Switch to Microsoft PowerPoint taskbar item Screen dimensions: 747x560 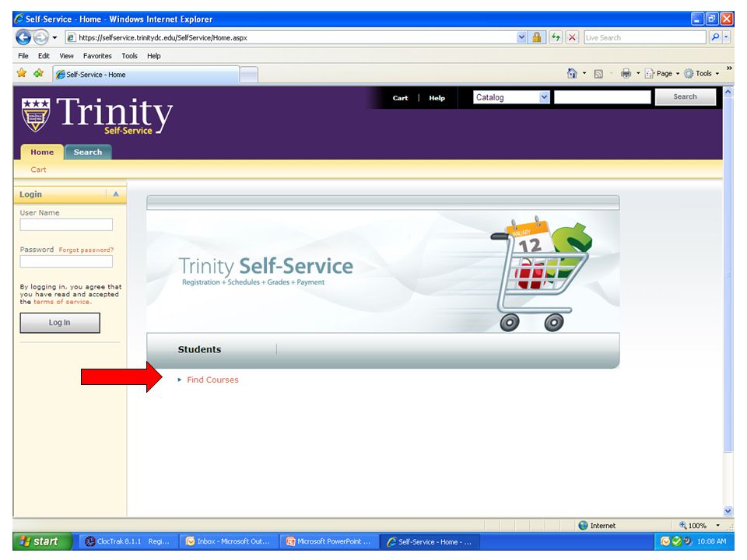[x=330, y=541]
